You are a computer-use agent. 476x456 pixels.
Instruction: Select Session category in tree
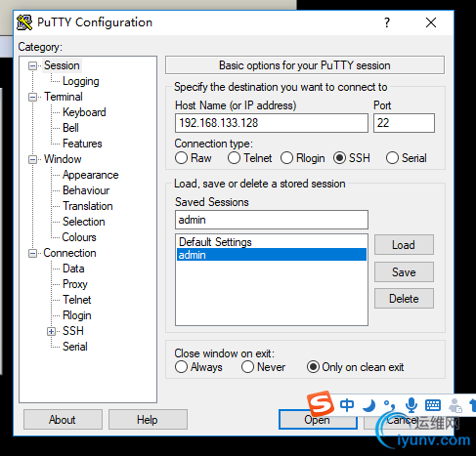click(62, 65)
